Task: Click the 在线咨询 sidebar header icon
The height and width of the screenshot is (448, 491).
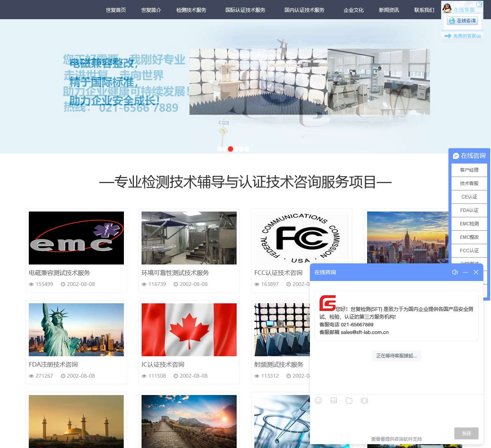Action: point(456,156)
